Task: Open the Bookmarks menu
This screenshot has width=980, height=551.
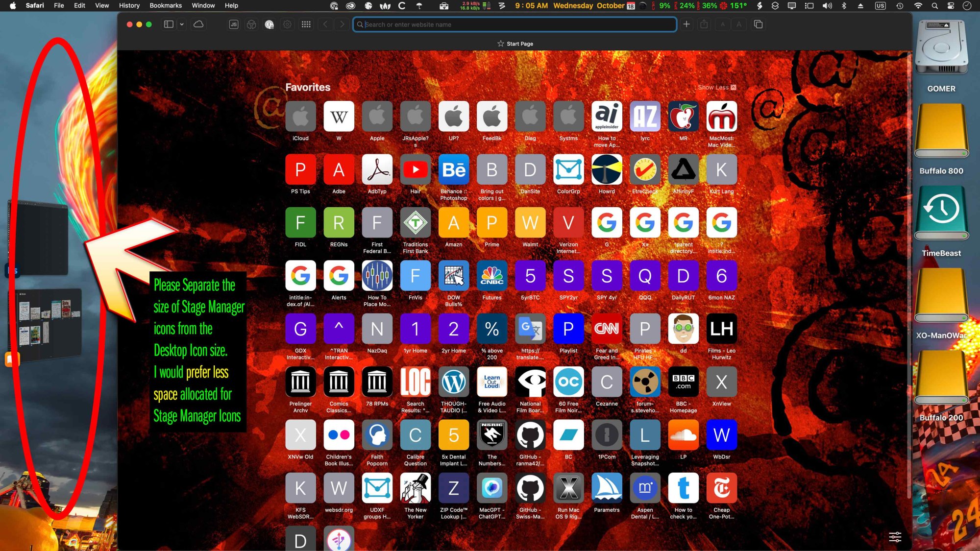Action: click(x=166, y=5)
